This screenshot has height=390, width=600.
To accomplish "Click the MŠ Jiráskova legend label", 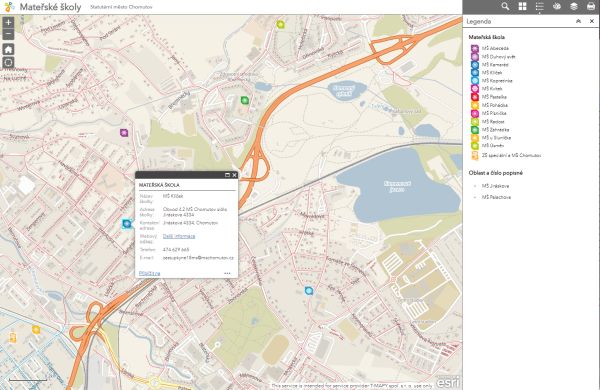I will pos(496,186).
